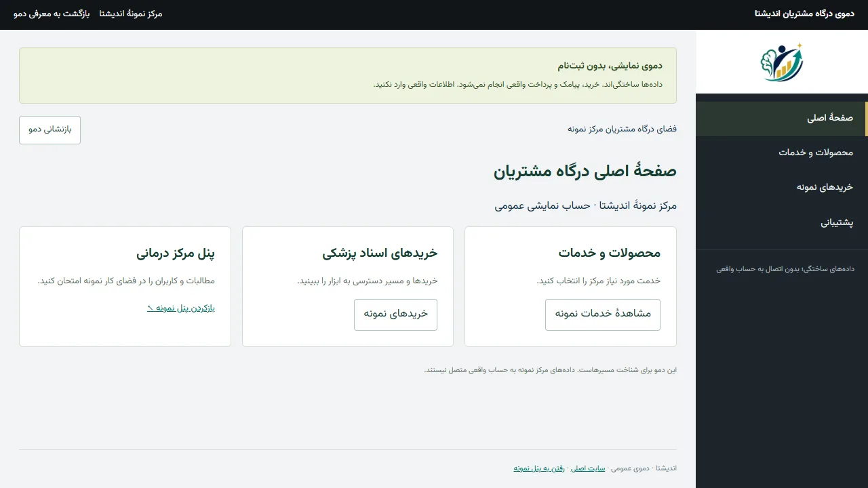Select خریدهای نمونه sidebar item

[782, 188]
